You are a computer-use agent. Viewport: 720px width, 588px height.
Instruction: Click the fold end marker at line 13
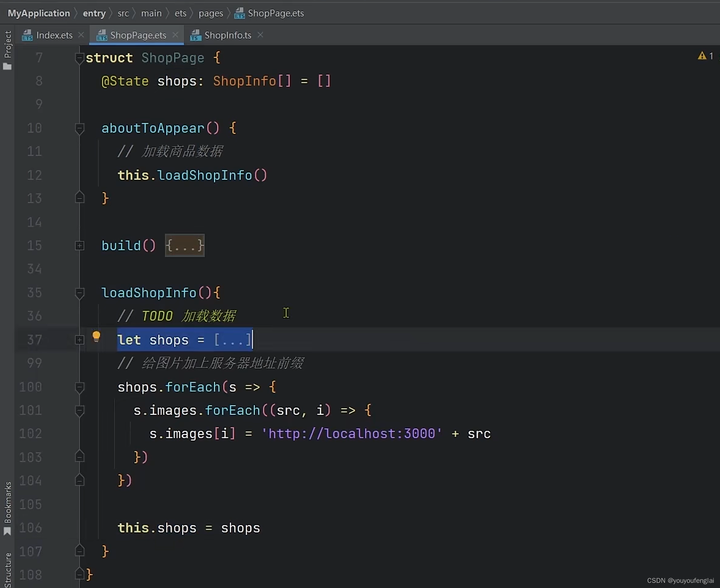(79, 198)
